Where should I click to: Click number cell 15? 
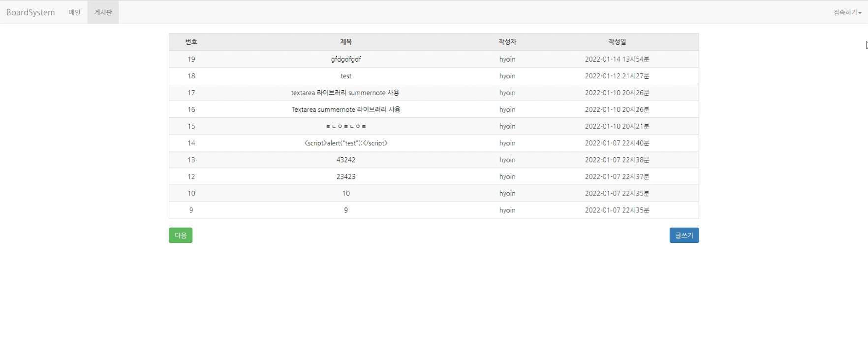point(191,126)
